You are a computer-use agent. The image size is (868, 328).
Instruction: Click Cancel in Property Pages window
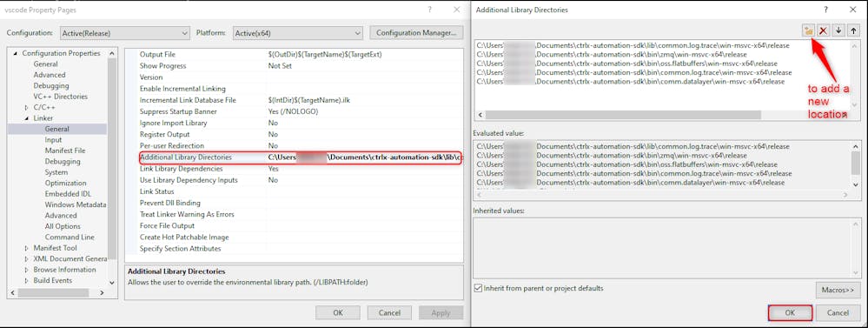click(390, 313)
